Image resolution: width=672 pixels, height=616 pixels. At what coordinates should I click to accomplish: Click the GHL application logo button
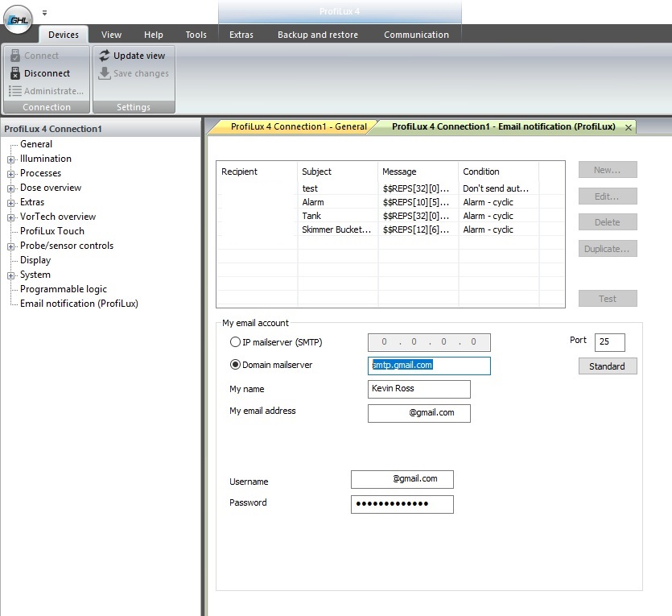pos(18,19)
